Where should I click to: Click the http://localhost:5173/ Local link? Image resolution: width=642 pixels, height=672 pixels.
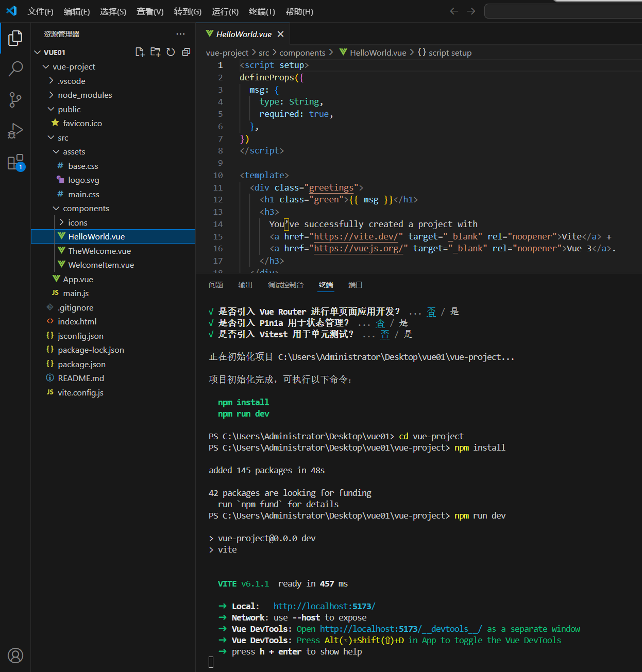coord(324,606)
